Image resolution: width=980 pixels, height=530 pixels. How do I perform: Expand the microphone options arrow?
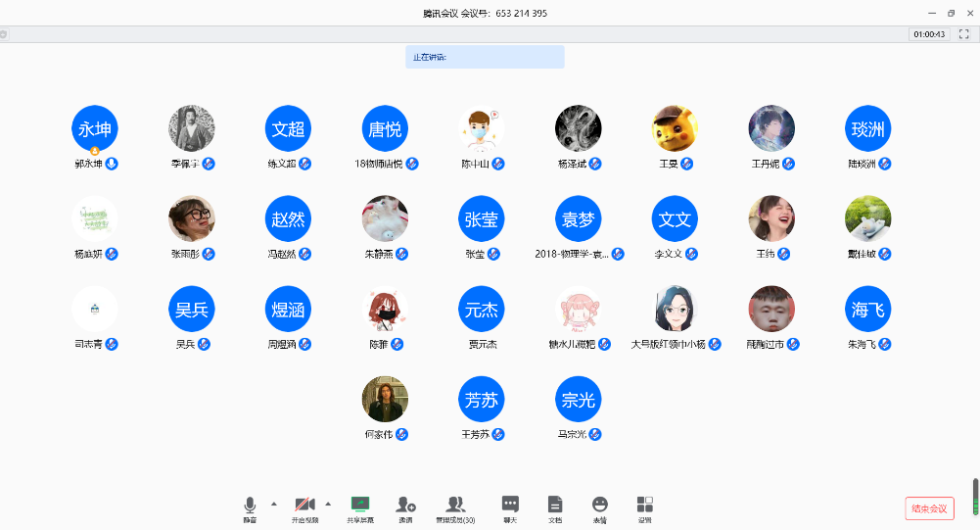pyautogui.click(x=273, y=504)
